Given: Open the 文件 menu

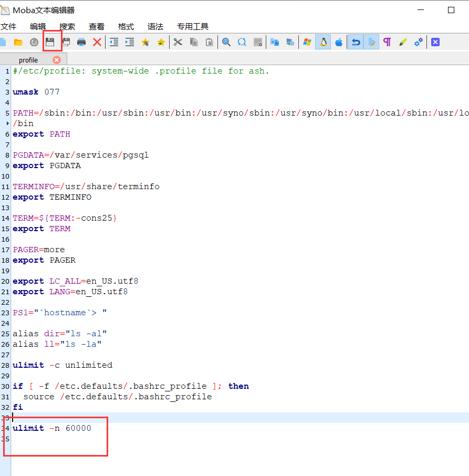Looking at the screenshot, I should pos(8,26).
